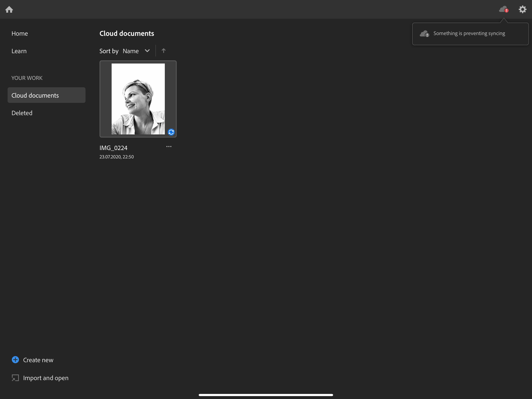Tap the home icon in top bar
The image size is (532, 399).
point(9,9)
